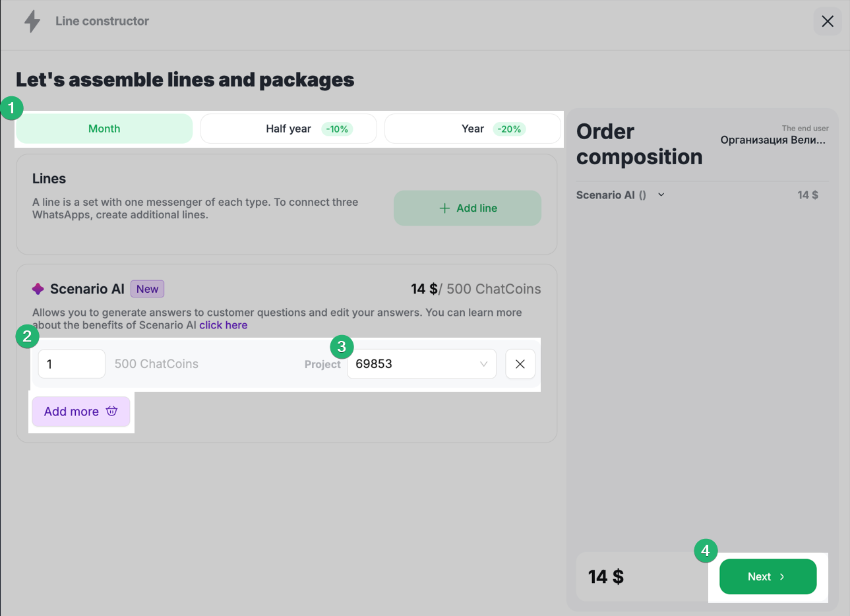Open the 'click here' Scenario AI link
This screenshot has width=850, height=616.
click(x=223, y=325)
